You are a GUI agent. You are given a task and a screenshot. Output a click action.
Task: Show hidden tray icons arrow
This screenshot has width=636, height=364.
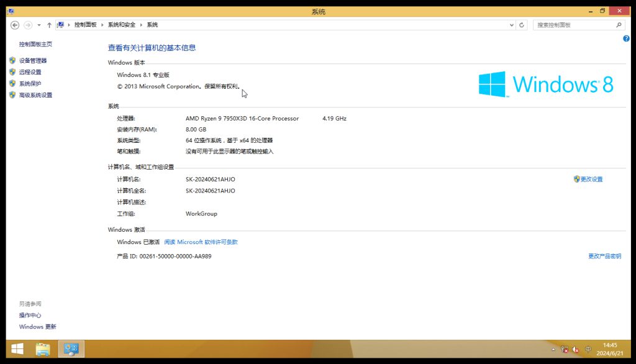coord(553,350)
